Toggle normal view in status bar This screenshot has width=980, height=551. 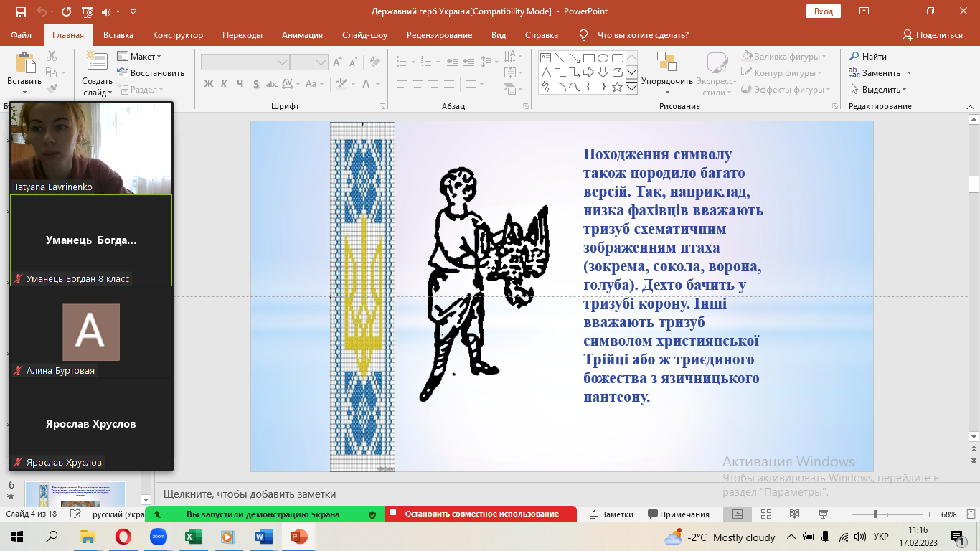click(737, 514)
